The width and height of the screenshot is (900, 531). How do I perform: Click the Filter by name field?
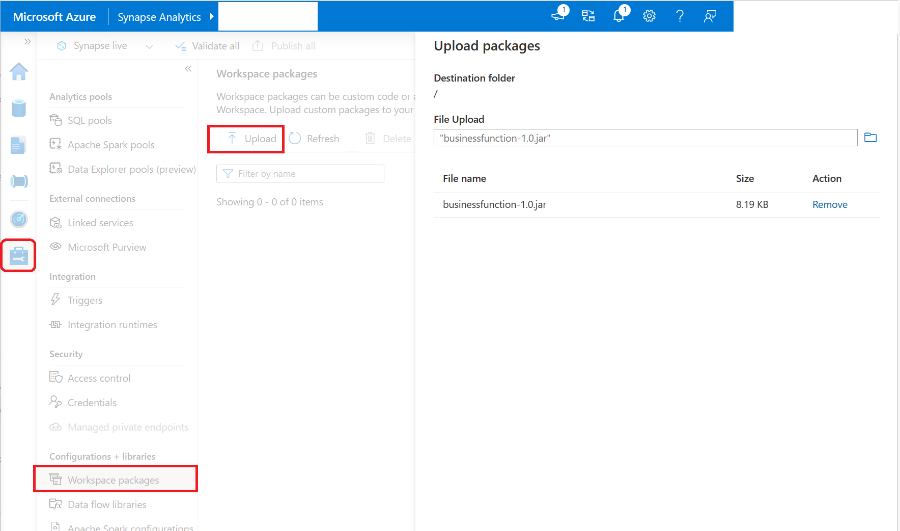300,173
